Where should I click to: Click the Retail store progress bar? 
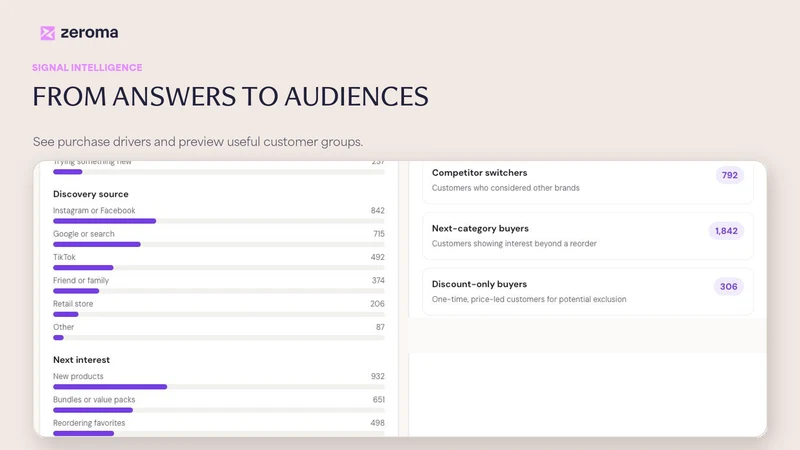point(219,314)
